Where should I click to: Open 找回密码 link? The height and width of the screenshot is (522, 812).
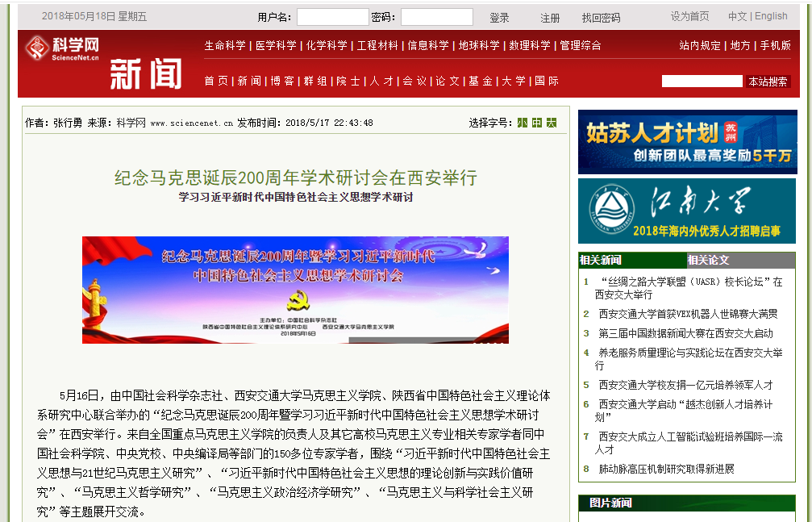601,18
